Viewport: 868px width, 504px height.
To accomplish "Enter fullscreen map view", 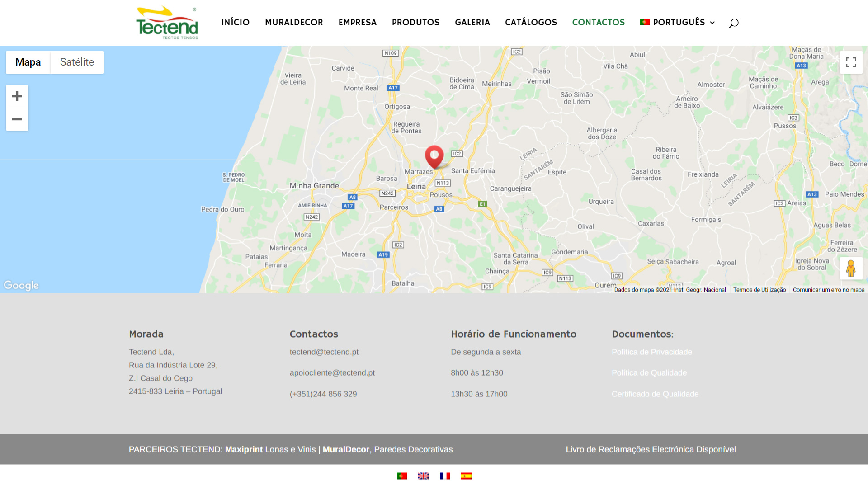I will pyautogui.click(x=851, y=62).
